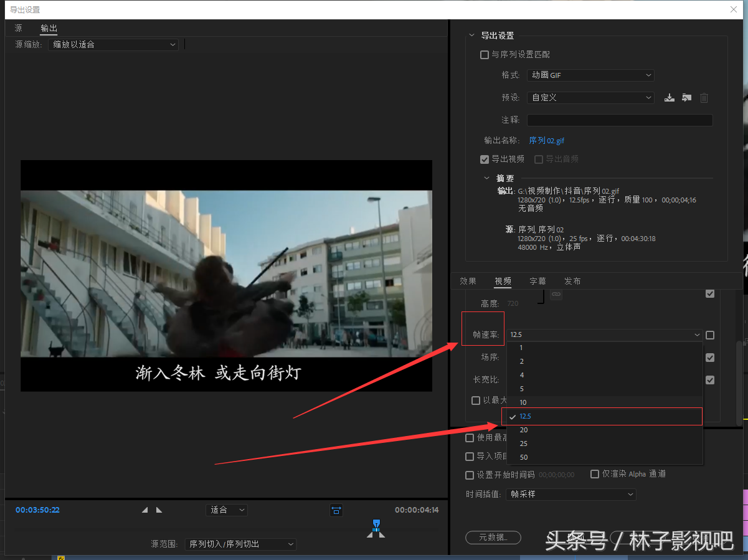Click the 注释 comment input field
The height and width of the screenshot is (560, 748).
coord(620,120)
